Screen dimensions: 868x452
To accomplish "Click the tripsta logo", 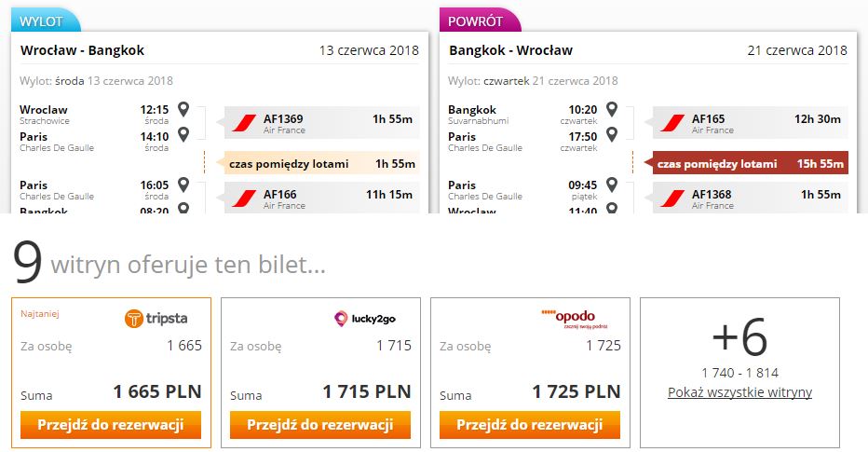I will pyautogui.click(x=156, y=319).
